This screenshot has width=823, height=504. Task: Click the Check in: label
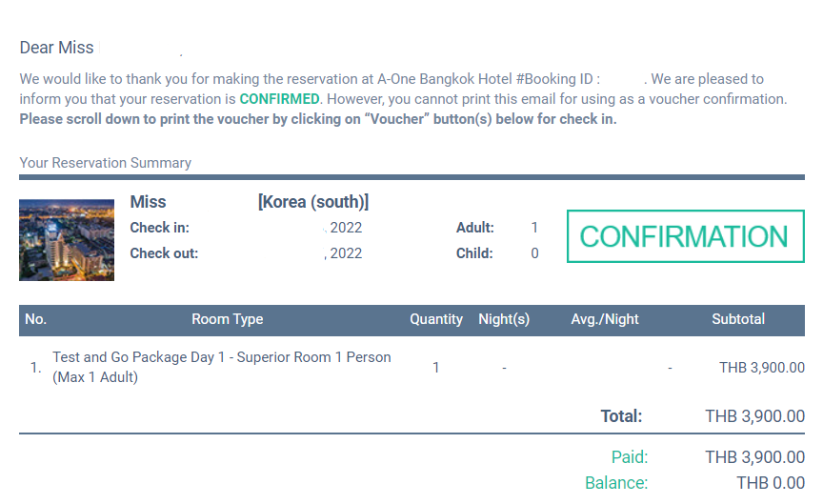(160, 228)
